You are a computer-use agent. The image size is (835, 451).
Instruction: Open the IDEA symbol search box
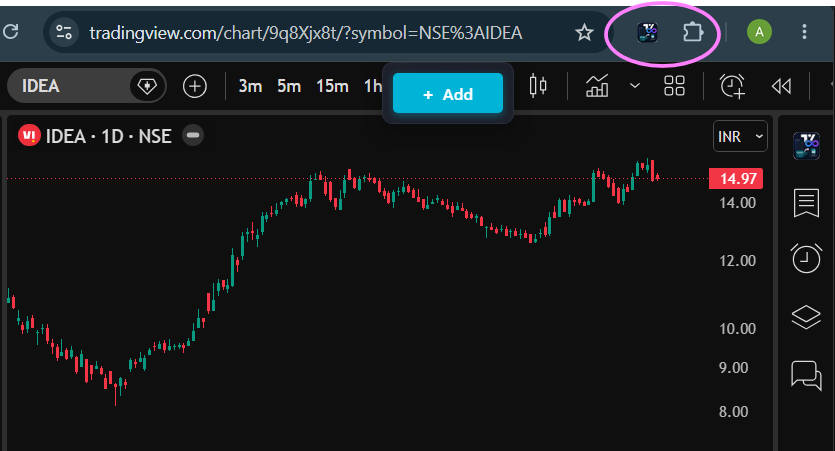click(87, 86)
